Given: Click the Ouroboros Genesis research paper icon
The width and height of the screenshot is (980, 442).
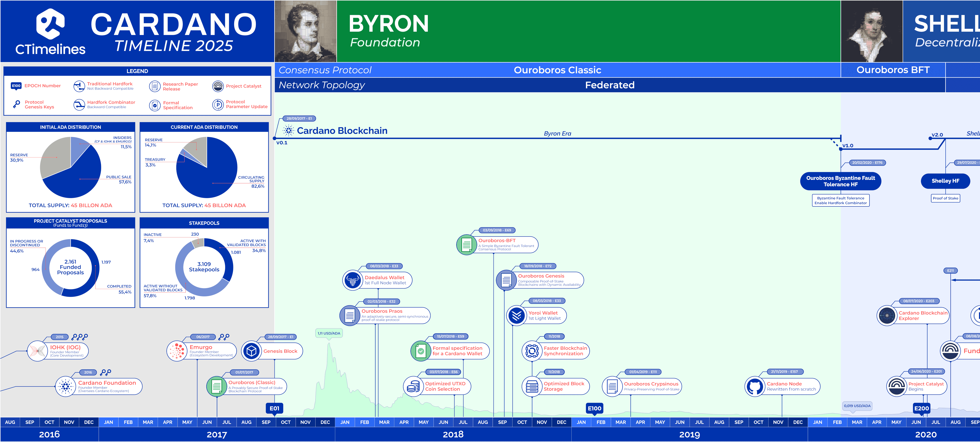Looking at the screenshot, I should pyautogui.click(x=506, y=280).
